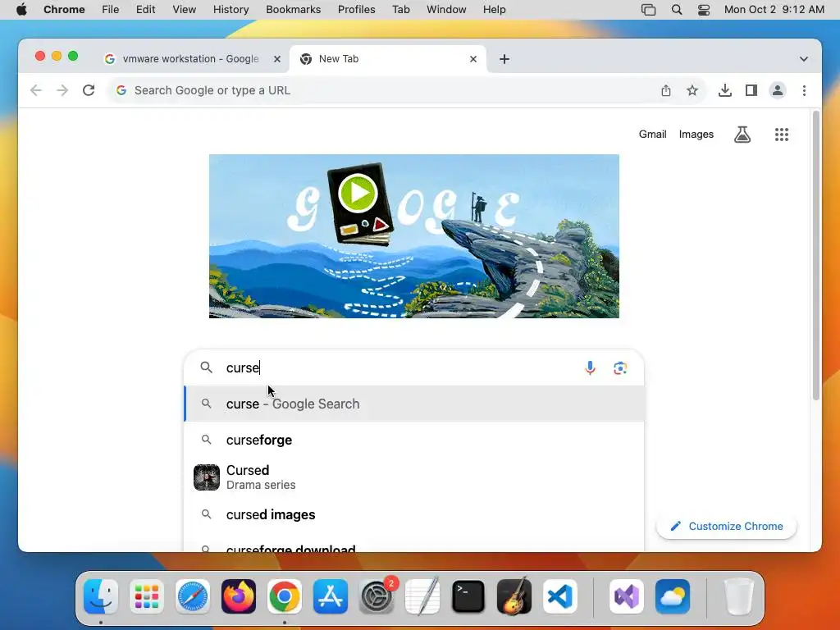Toggle the side panel icon
840x630 pixels.
pos(751,90)
